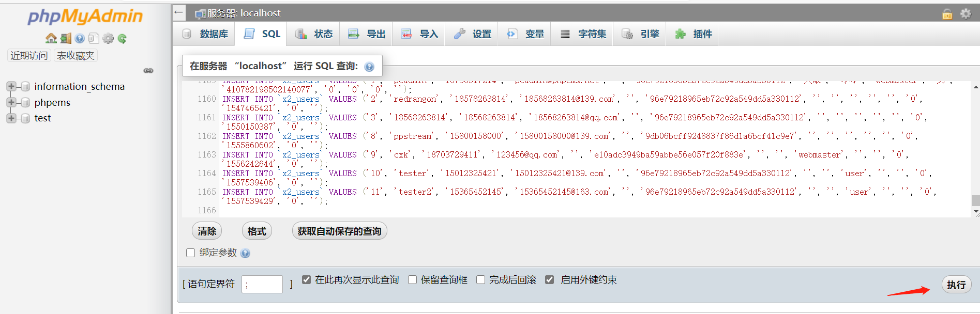This screenshot has width=980, height=314.
Task: Expand the information_schema database node
Action: (x=11, y=86)
